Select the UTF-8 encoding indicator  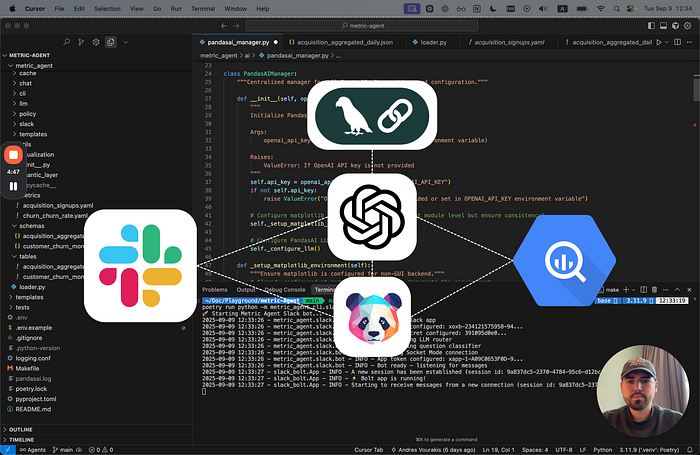coord(564,450)
